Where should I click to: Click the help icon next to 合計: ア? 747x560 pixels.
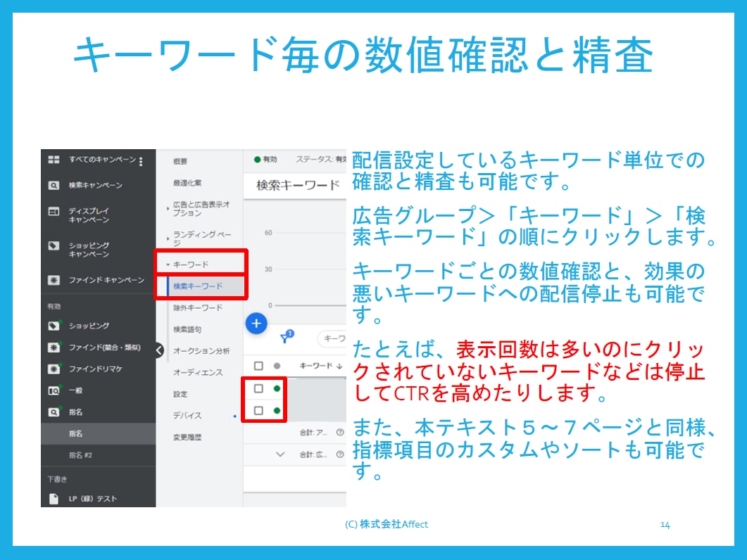[x=339, y=433]
